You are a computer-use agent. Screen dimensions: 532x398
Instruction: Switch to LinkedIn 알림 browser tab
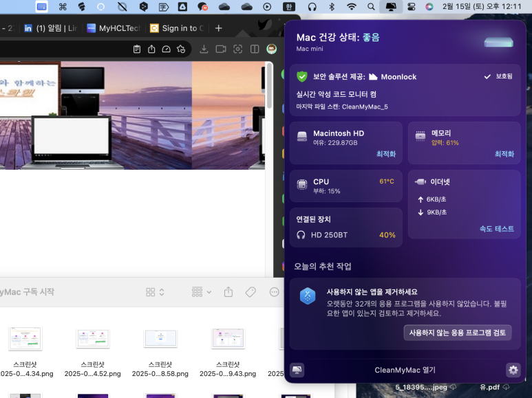pyautogui.click(x=51, y=28)
